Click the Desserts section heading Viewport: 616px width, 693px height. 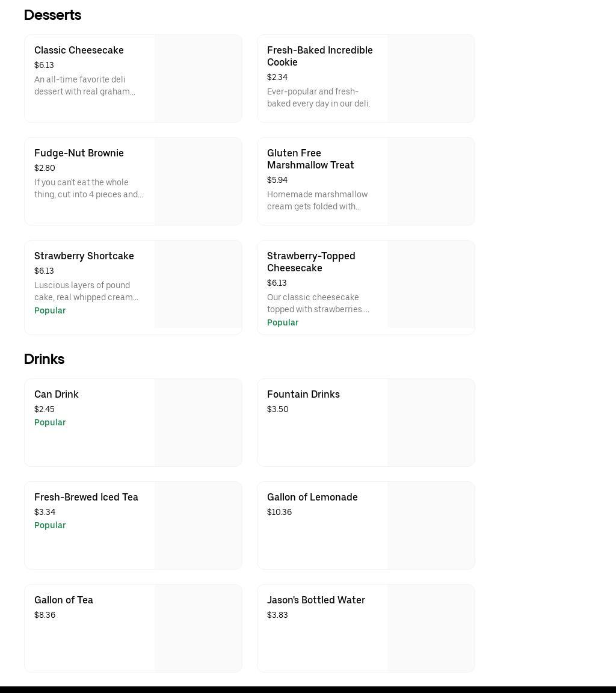52,15
